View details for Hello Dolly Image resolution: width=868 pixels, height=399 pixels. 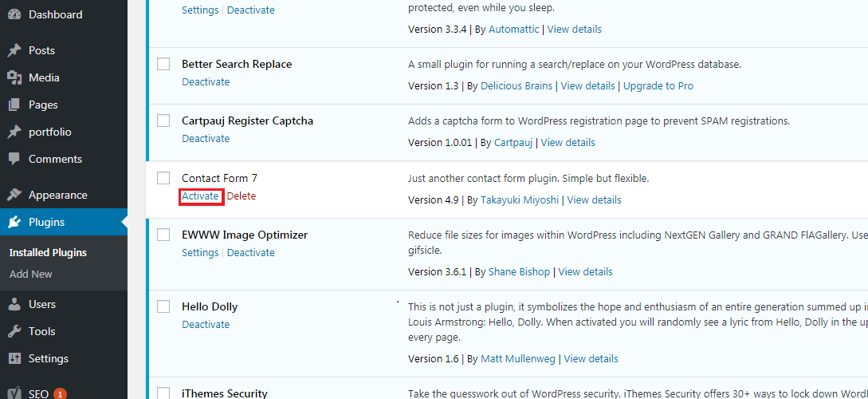(591, 359)
